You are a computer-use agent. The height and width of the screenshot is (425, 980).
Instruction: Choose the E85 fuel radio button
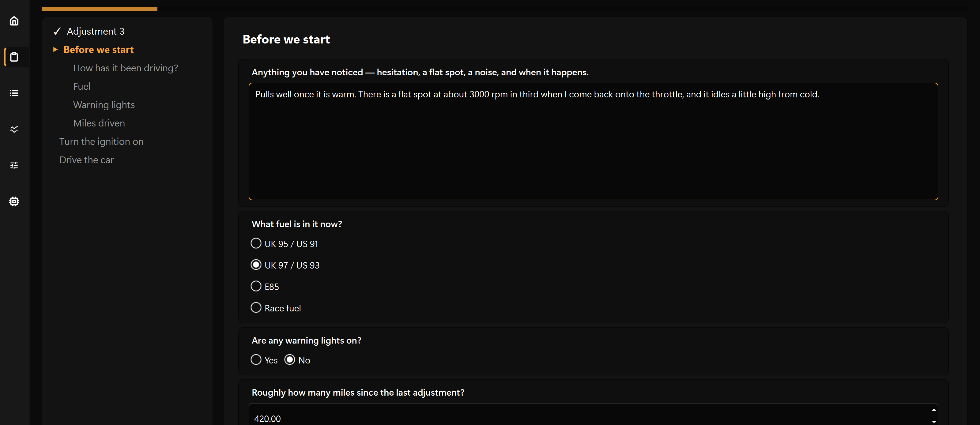tap(256, 287)
